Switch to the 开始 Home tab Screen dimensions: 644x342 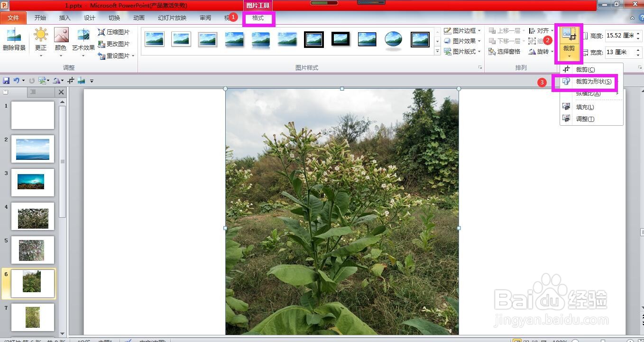pyautogui.click(x=40, y=18)
